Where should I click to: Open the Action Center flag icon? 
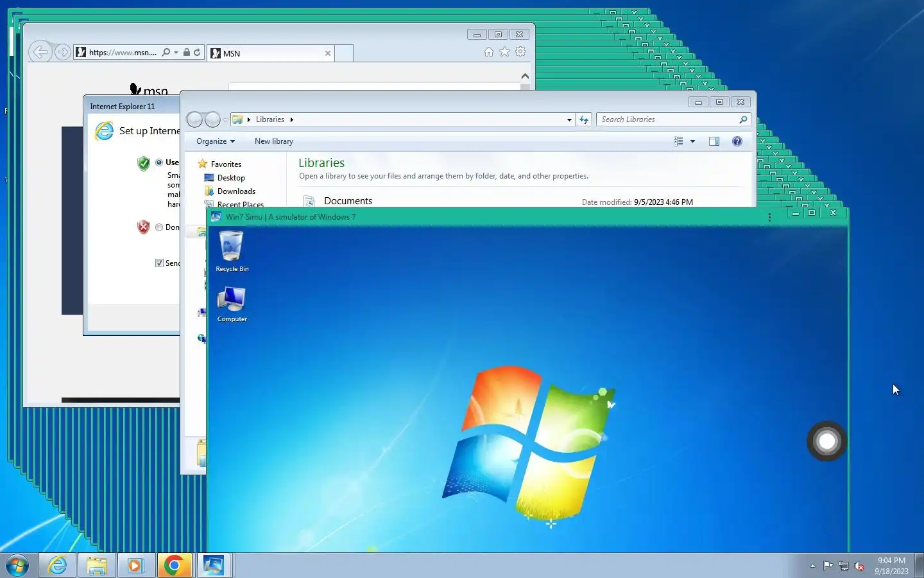828,566
